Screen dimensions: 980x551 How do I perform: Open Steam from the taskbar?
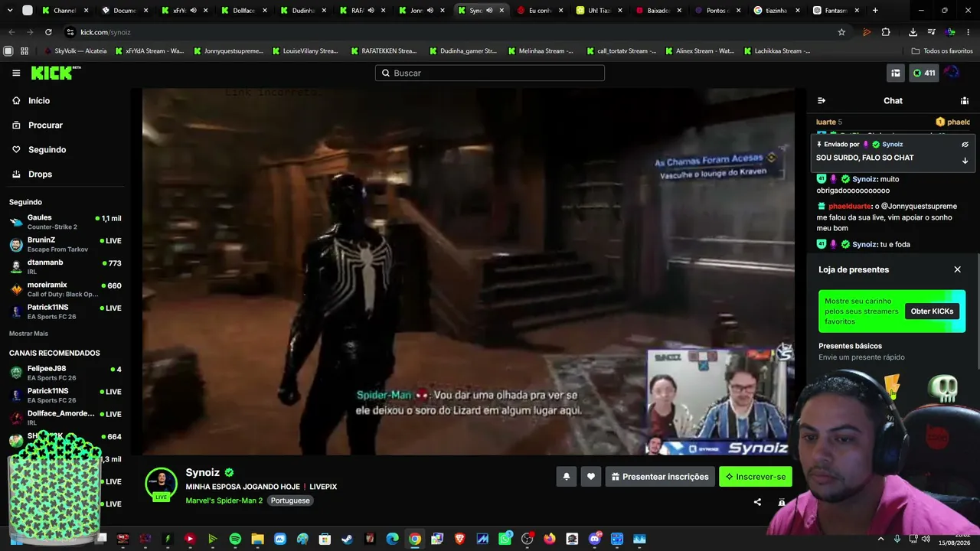(x=348, y=539)
